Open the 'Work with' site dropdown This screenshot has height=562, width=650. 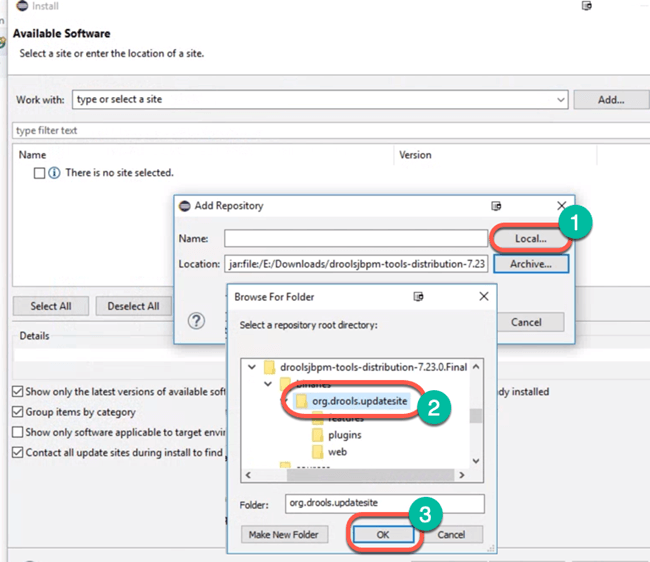[559, 100]
